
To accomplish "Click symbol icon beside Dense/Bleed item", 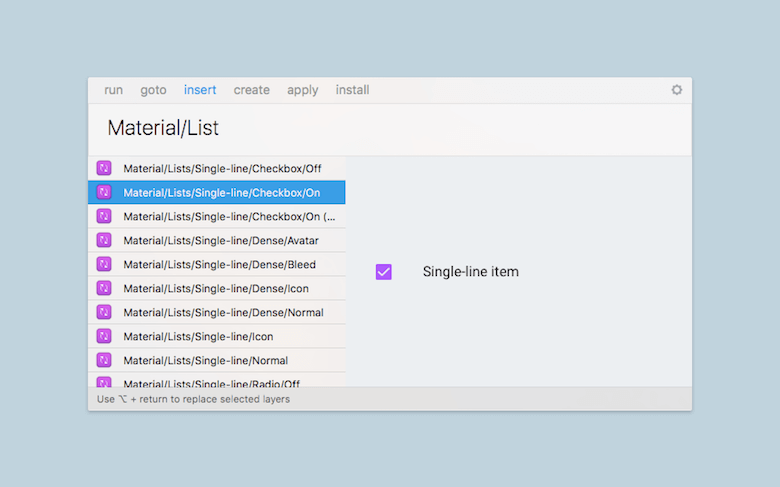I will coord(104,264).
